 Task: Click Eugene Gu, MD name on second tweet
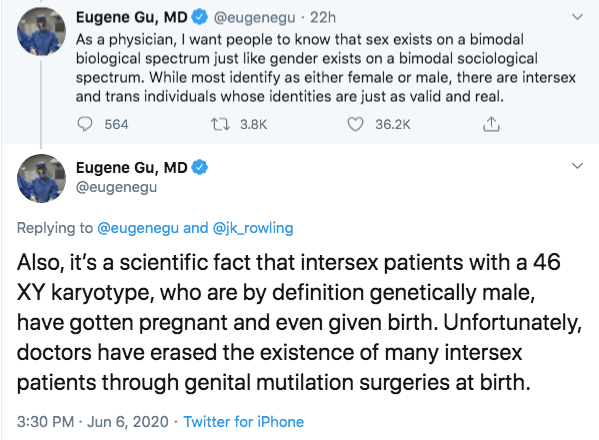click(131, 168)
